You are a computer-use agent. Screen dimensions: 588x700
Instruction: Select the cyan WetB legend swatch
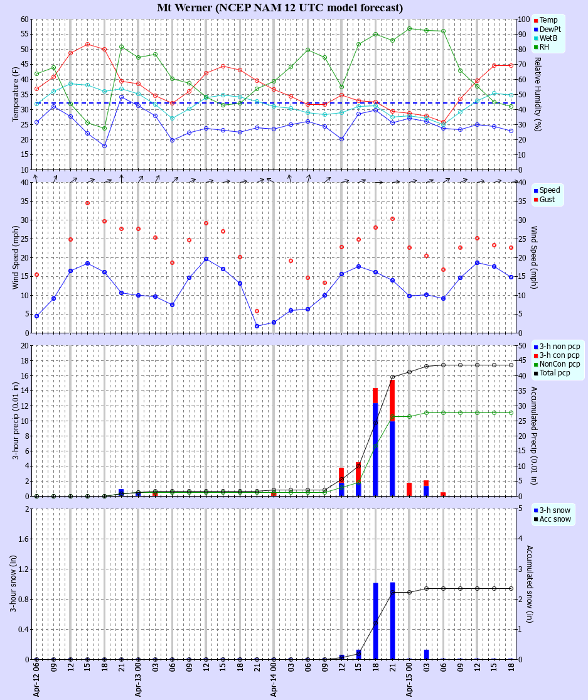pyautogui.click(x=535, y=38)
